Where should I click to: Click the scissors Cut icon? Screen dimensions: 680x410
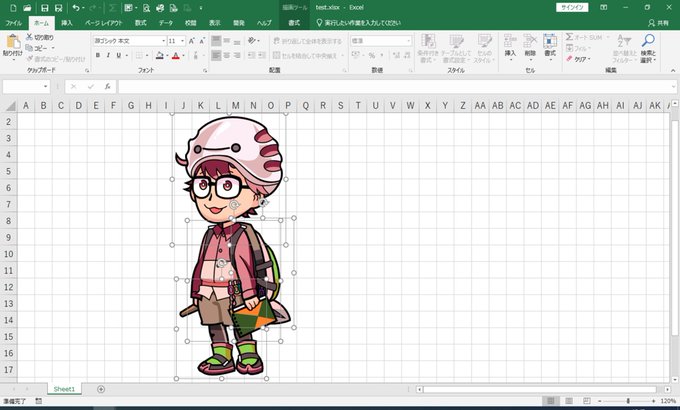(29, 37)
